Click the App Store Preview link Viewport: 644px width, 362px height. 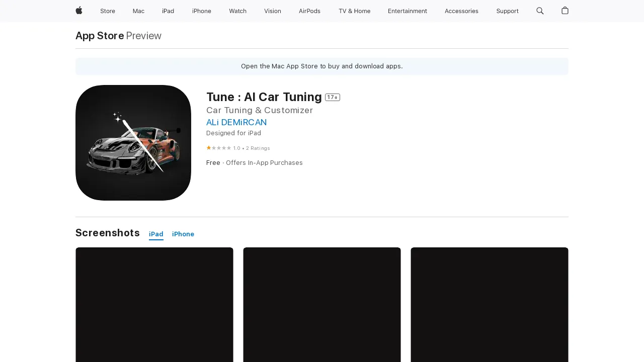tap(99, 36)
